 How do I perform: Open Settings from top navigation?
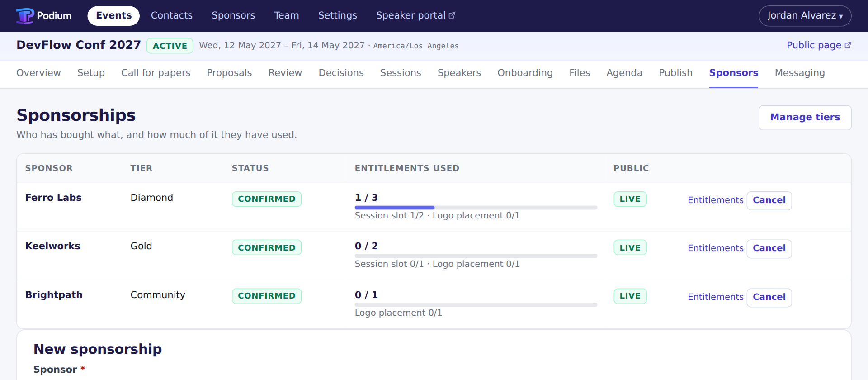pos(338,15)
